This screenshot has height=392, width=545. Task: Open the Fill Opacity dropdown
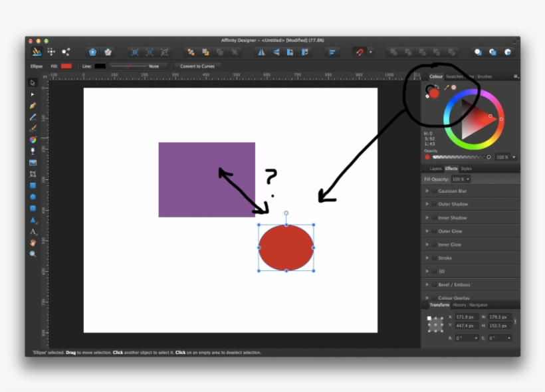tap(461, 179)
